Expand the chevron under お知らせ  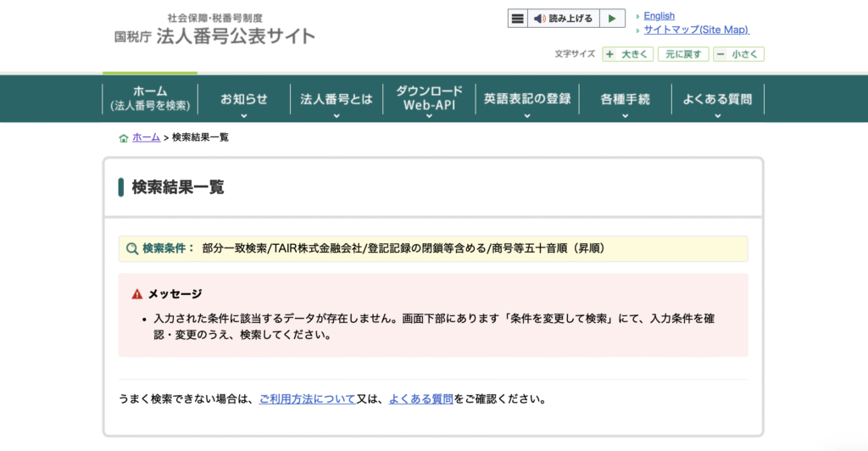[244, 116]
